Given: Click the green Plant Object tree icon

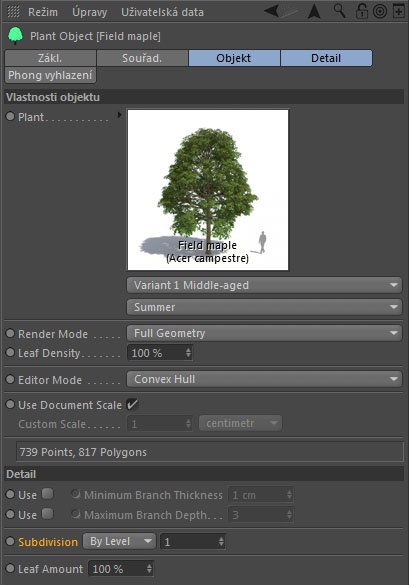Looking at the screenshot, I should [x=15, y=36].
